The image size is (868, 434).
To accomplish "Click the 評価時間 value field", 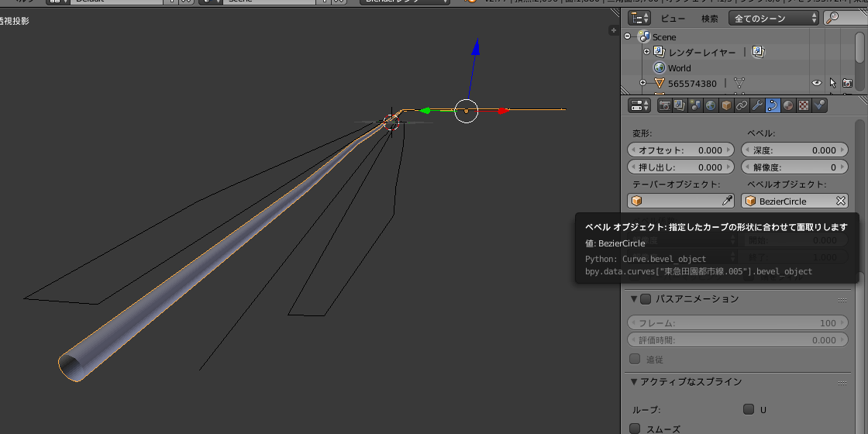I will pyautogui.click(x=738, y=340).
